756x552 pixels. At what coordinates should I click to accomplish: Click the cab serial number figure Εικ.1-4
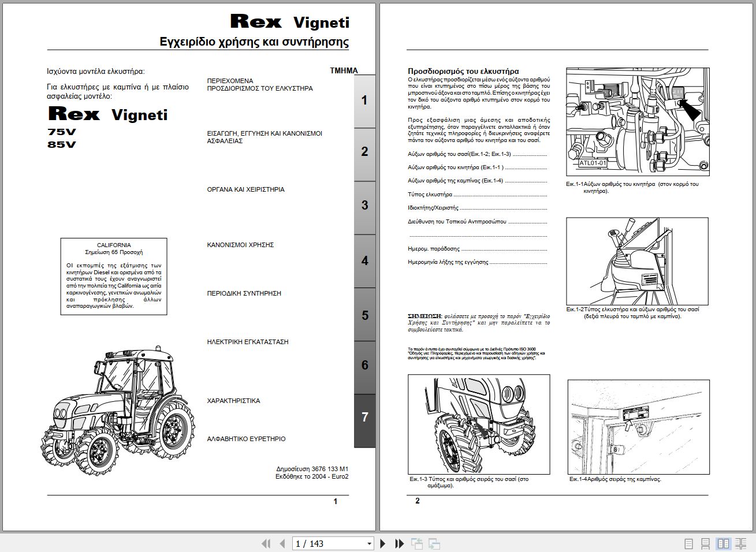click(638, 427)
